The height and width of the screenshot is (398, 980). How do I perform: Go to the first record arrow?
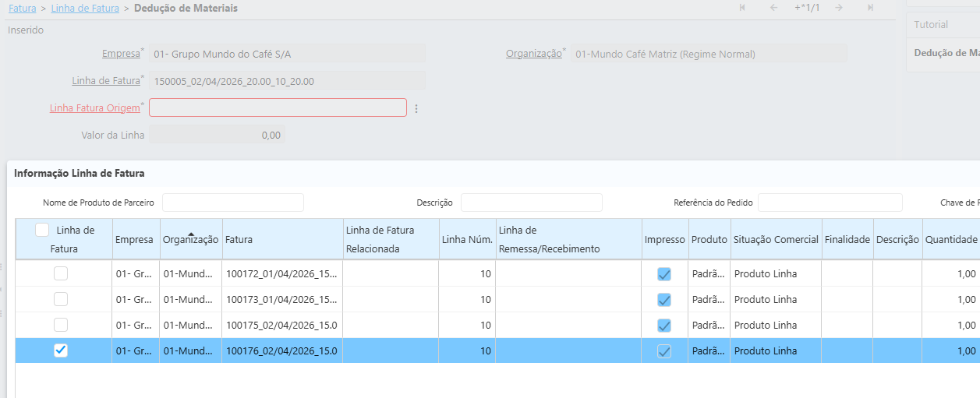[742, 8]
